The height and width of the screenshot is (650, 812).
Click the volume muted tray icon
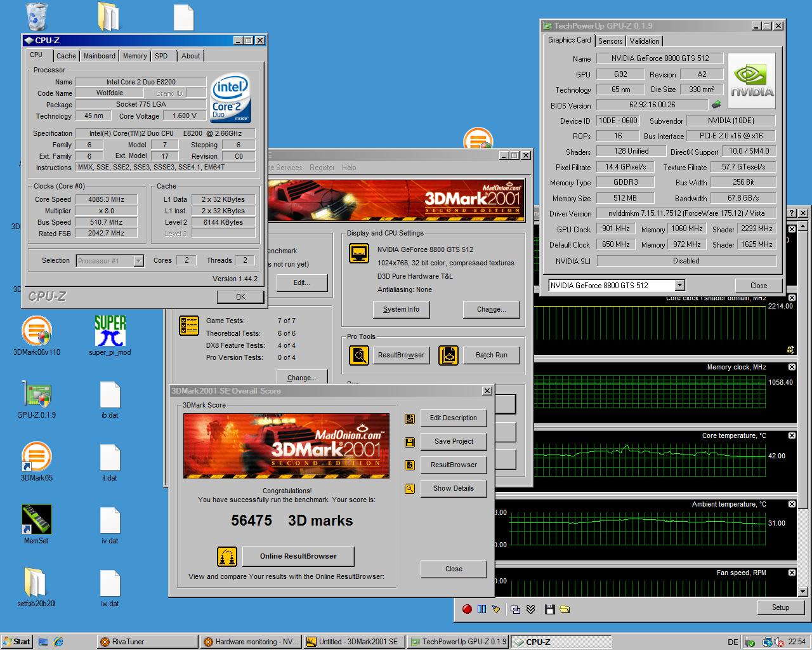pos(779,642)
